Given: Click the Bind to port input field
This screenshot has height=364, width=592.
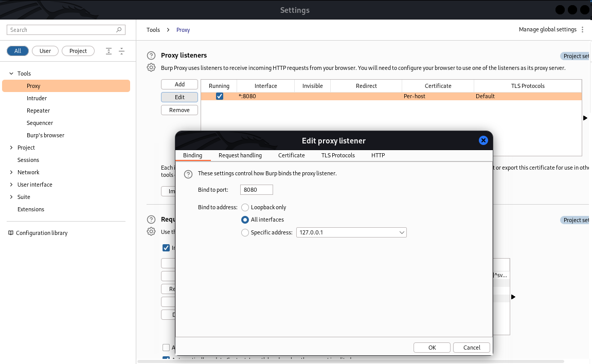Looking at the screenshot, I should (x=256, y=190).
